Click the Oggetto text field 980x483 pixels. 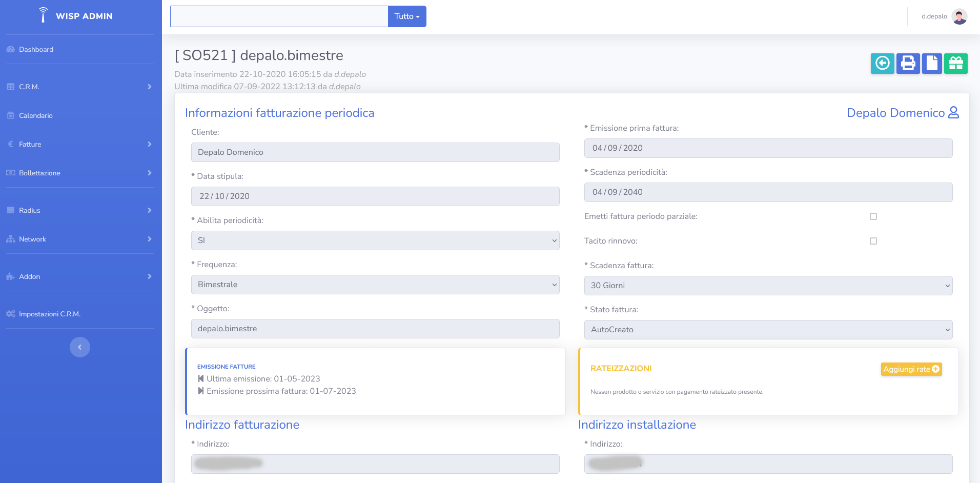pos(375,329)
